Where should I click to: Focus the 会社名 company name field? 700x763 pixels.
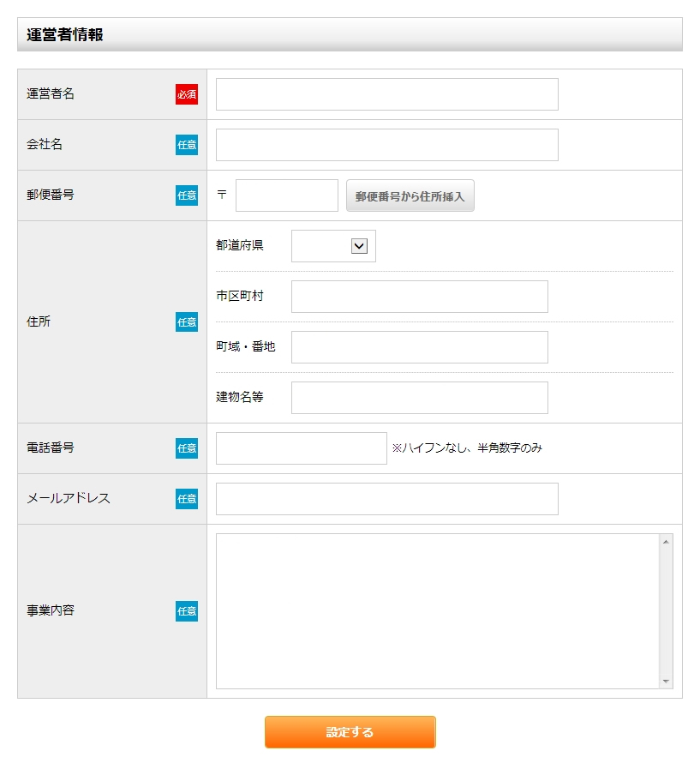tap(386, 145)
